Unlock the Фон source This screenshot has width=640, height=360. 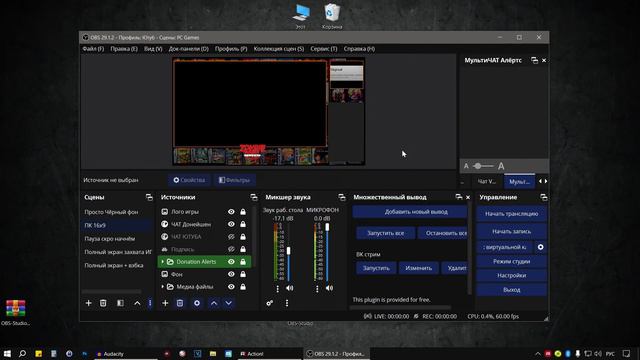pyautogui.click(x=243, y=274)
